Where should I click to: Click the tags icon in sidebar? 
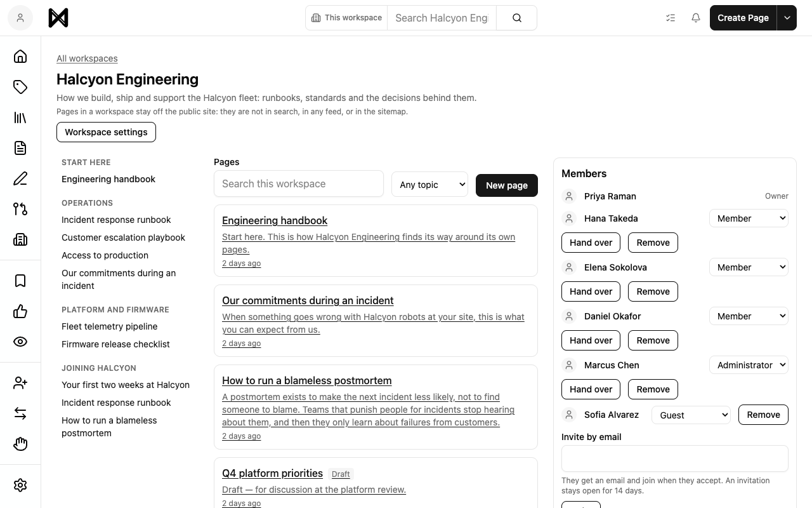[x=20, y=87]
